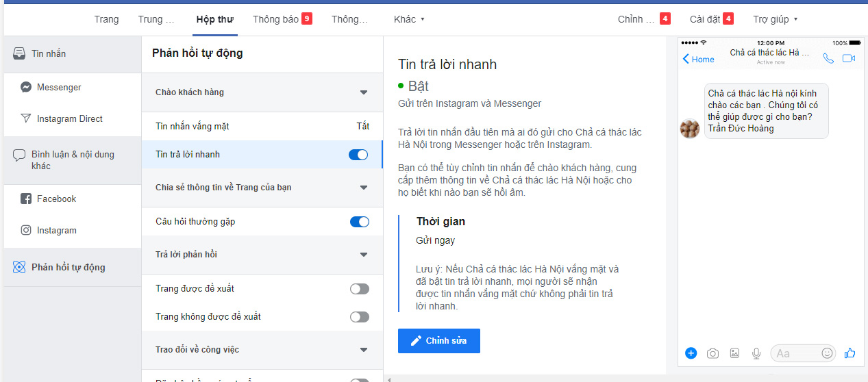Image resolution: width=868 pixels, height=382 pixels.
Task: Click the emoji smiley icon
Action: coord(827,353)
